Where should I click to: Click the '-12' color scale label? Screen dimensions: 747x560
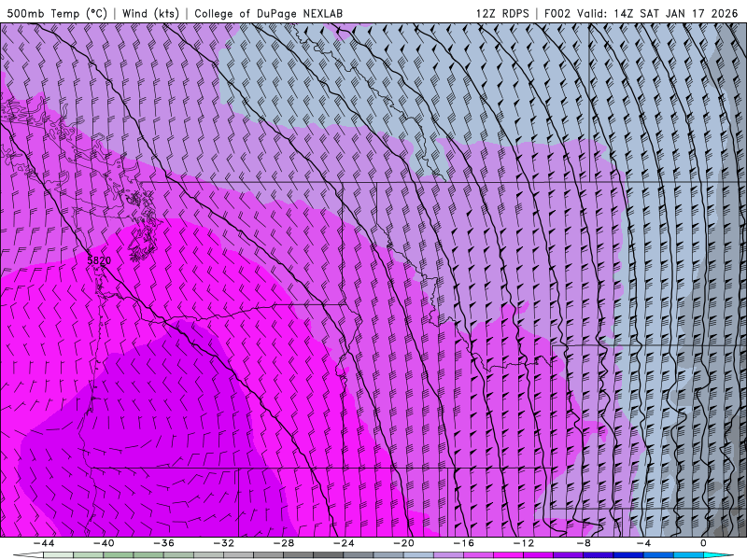click(524, 543)
